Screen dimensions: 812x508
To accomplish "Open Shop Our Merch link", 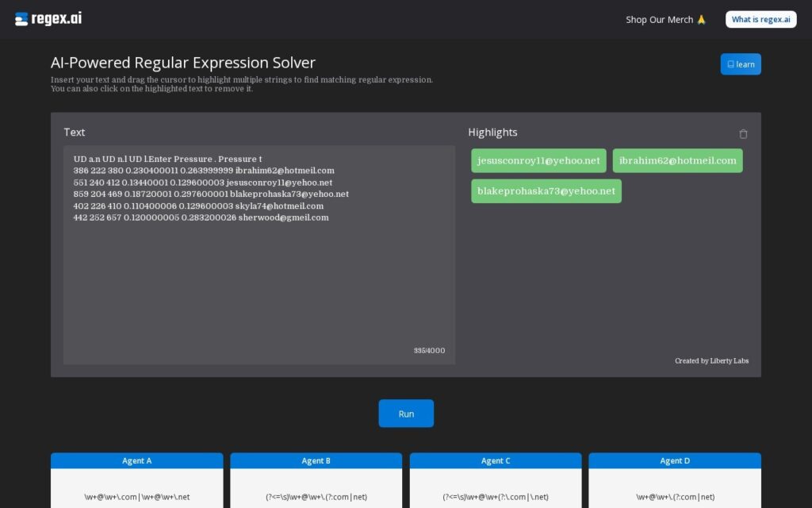I will 665,20.
